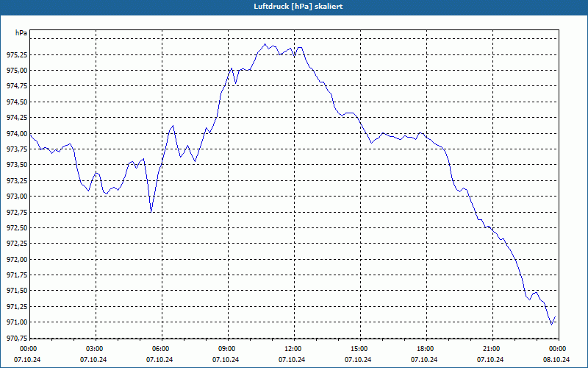Select the 08.10.24 date label

[x=556, y=360]
